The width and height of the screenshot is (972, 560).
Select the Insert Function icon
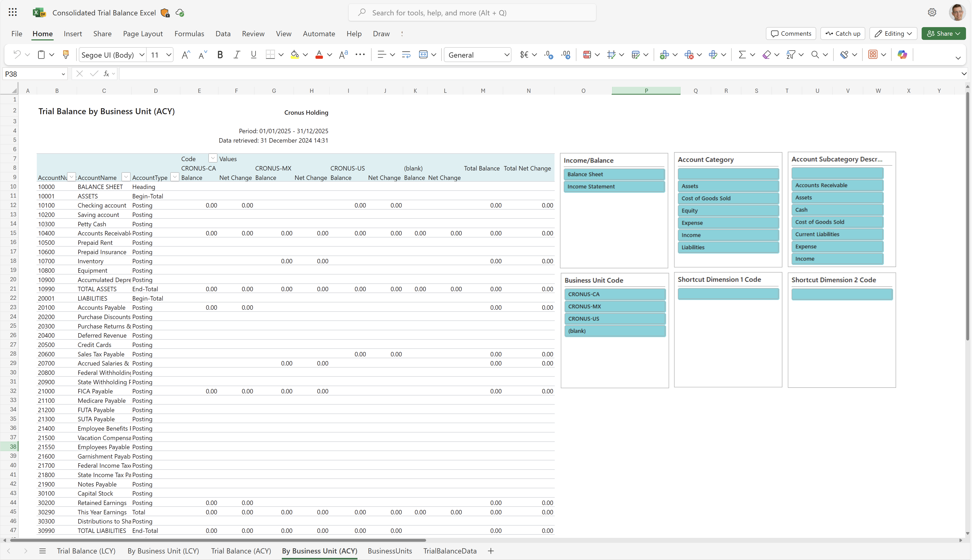105,73
